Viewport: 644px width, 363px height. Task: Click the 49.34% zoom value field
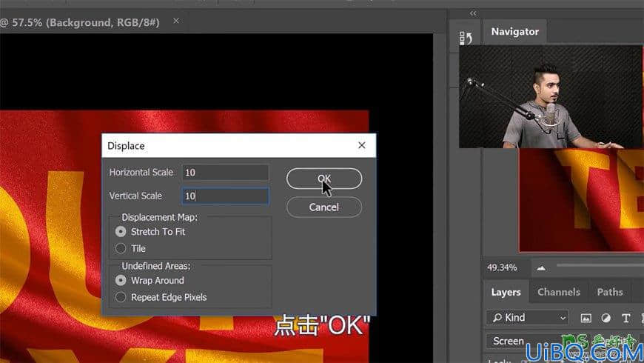click(503, 267)
